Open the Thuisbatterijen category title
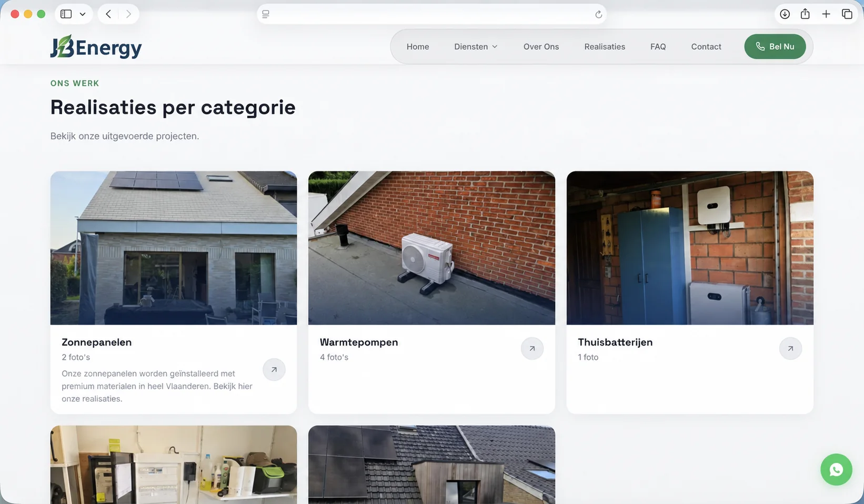864x504 pixels. coord(615,342)
